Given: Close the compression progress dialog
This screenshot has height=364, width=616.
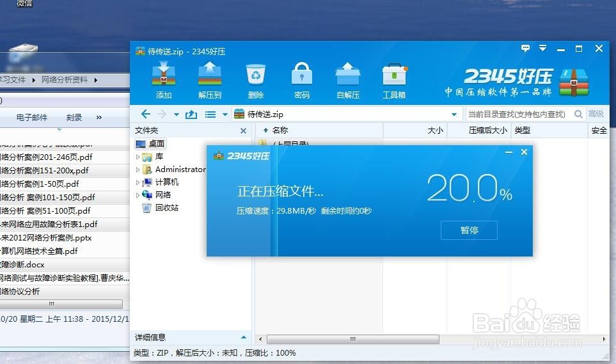Looking at the screenshot, I should pyautogui.click(x=524, y=152).
